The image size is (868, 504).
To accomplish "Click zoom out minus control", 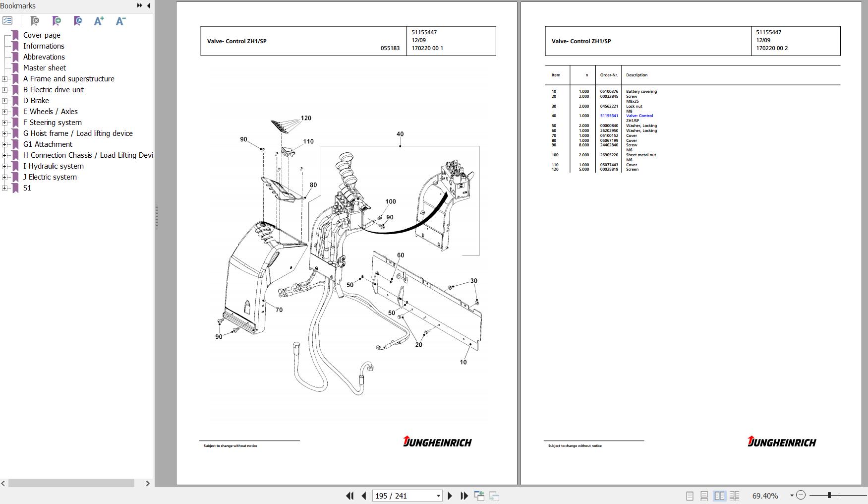I will (801, 495).
